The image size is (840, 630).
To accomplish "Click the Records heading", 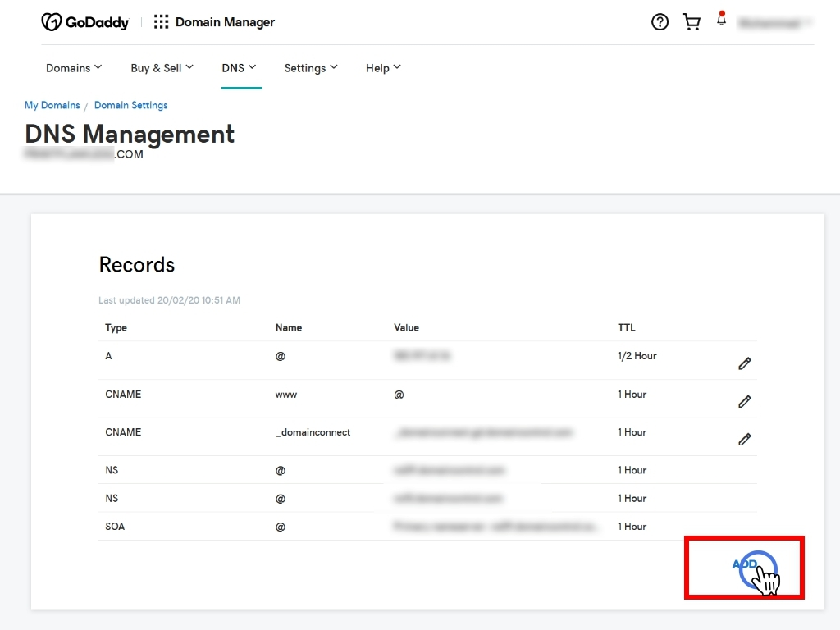I will click(137, 265).
